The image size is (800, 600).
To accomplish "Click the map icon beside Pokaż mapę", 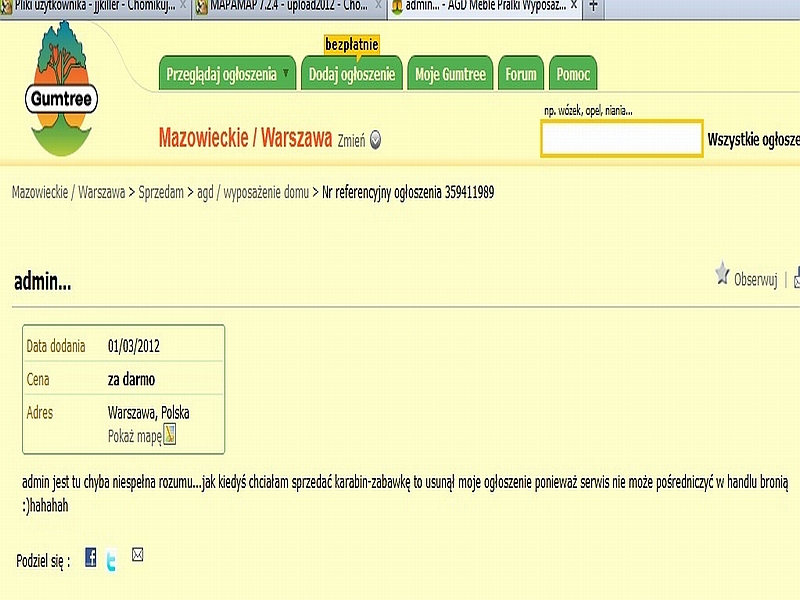I will (170, 435).
